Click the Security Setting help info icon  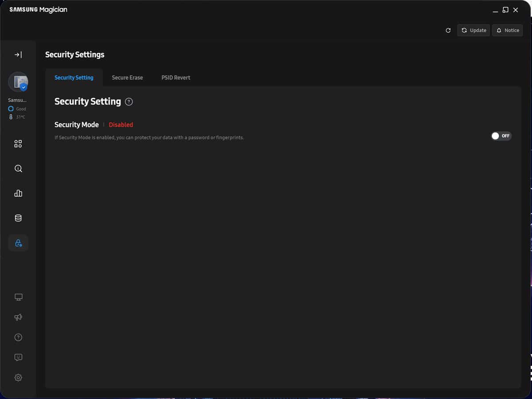(x=129, y=102)
